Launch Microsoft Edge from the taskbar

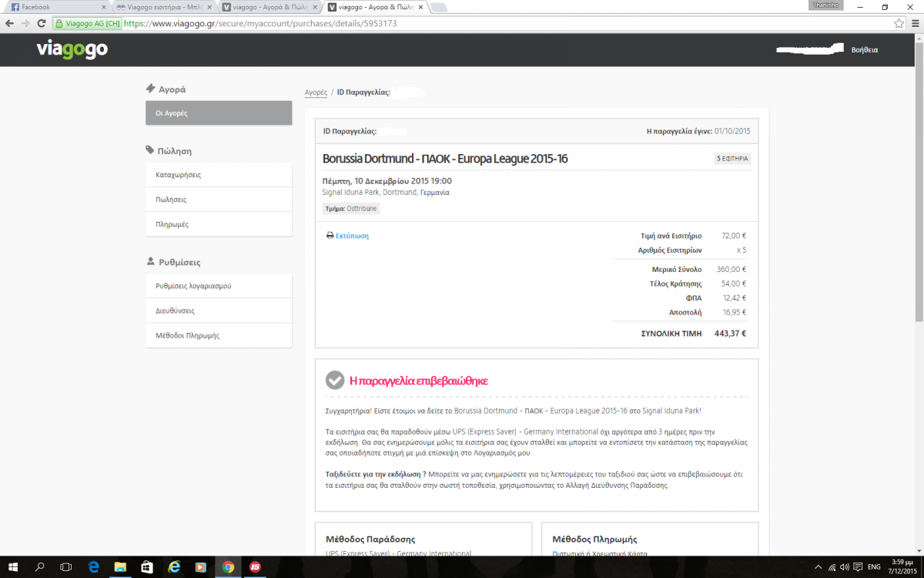(x=95, y=567)
